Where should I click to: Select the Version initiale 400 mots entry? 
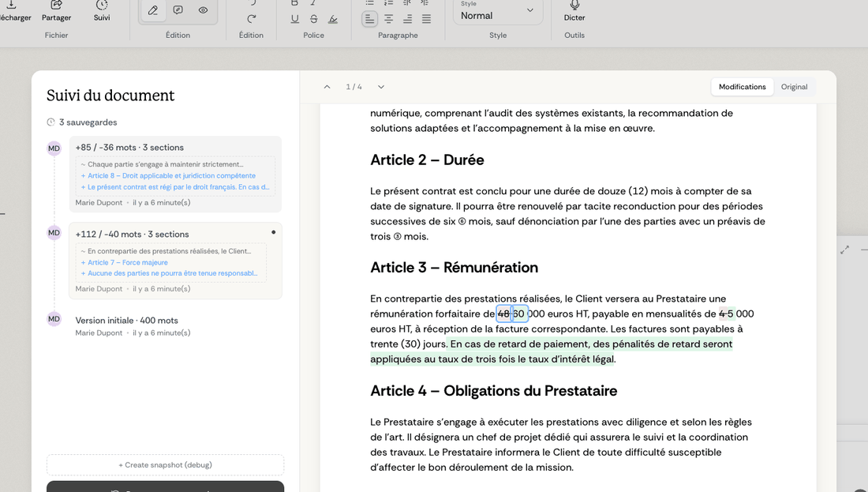pyautogui.click(x=126, y=321)
